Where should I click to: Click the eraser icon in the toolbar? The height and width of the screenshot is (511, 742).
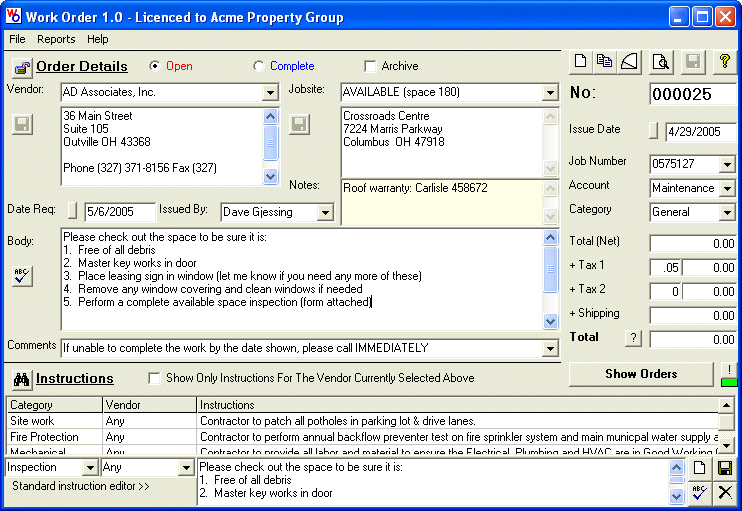tap(629, 62)
